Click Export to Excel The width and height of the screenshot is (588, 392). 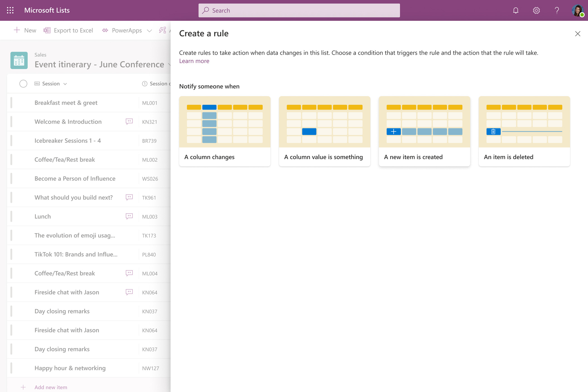click(68, 30)
